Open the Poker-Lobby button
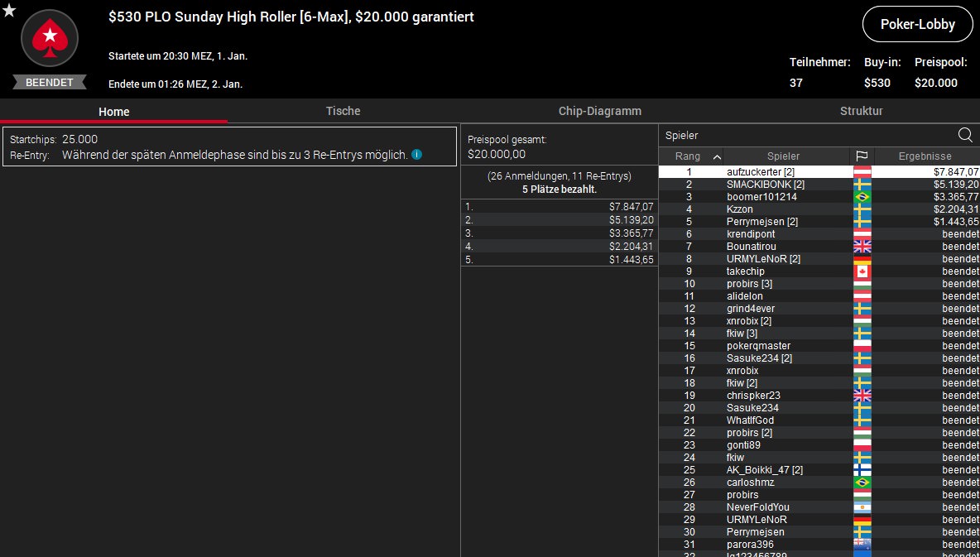Image resolution: width=980 pixels, height=557 pixels. tap(917, 25)
